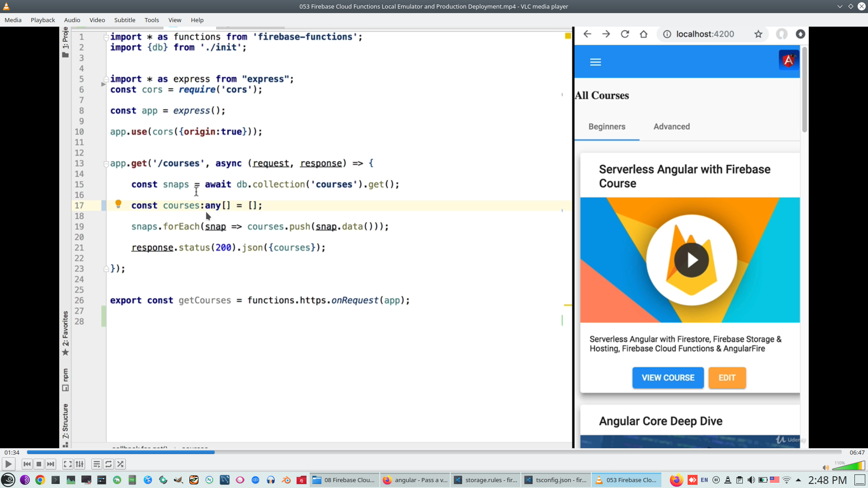
Task: Skip to next media in playlist
Action: (51, 464)
